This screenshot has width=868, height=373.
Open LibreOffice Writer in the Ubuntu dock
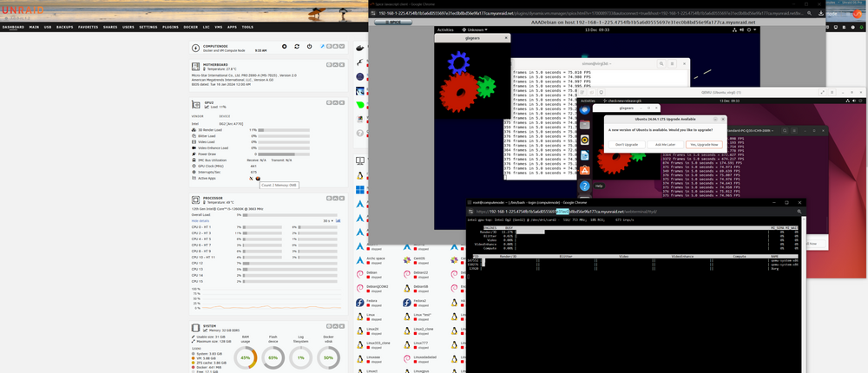tap(584, 155)
